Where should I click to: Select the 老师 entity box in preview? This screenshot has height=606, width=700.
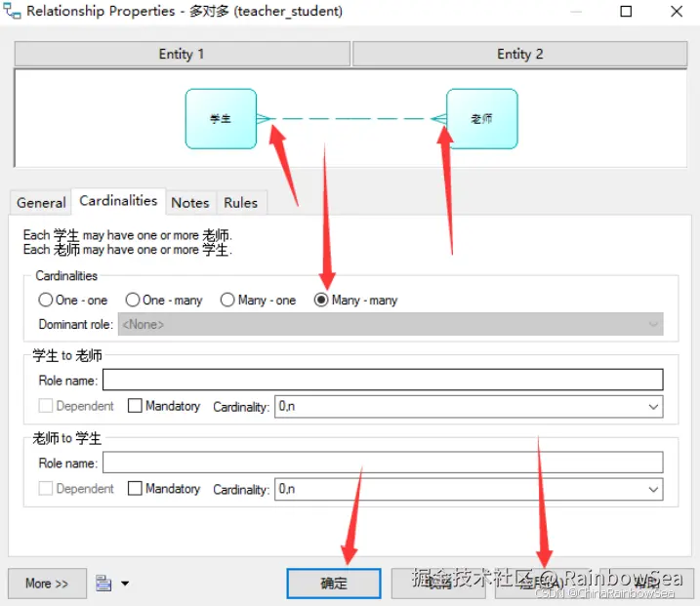pyautogui.click(x=482, y=119)
